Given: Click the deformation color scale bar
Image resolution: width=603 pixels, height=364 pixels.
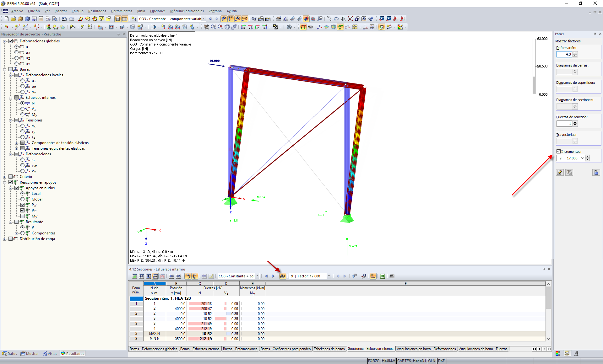Looking at the screenshot, I should point(534,67).
